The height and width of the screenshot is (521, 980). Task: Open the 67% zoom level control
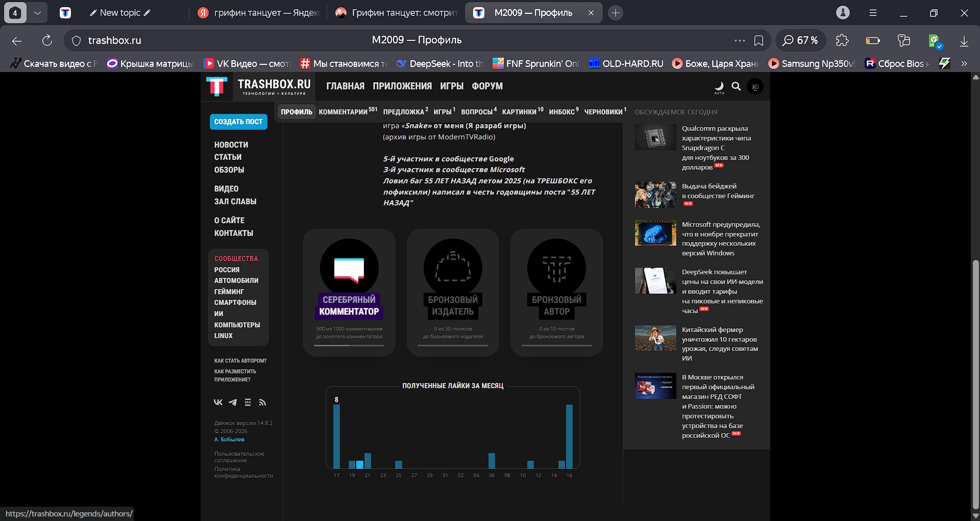[x=800, y=40]
